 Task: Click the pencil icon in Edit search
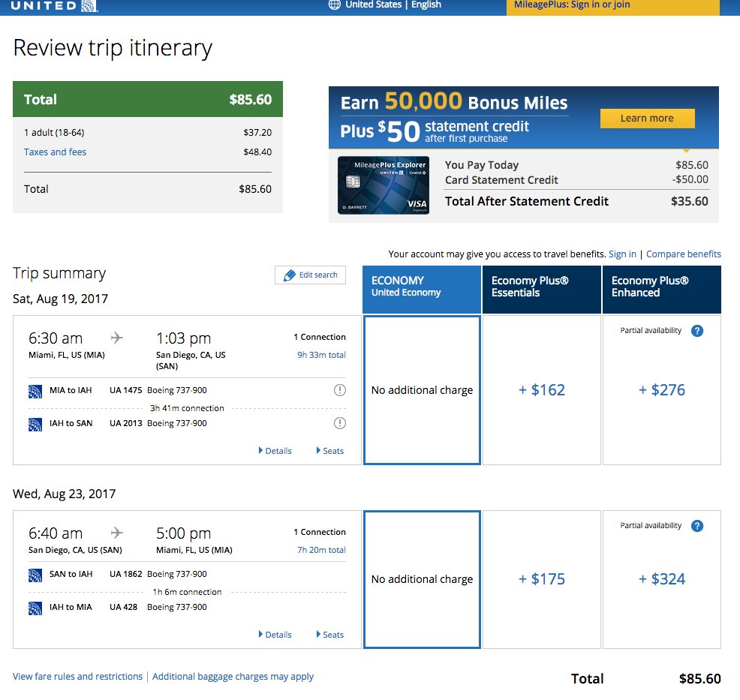coord(289,275)
